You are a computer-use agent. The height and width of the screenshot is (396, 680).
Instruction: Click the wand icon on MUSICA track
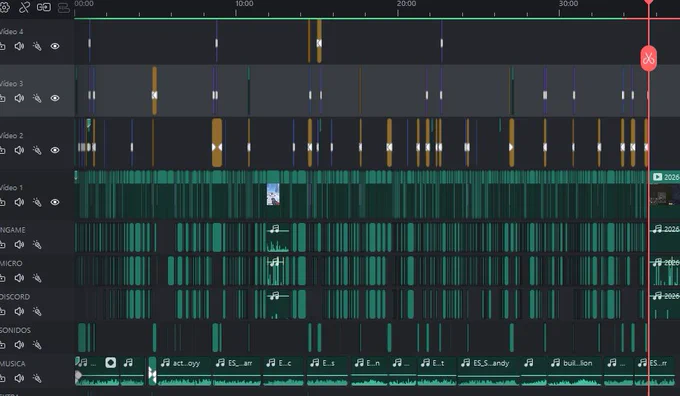tap(37, 378)
